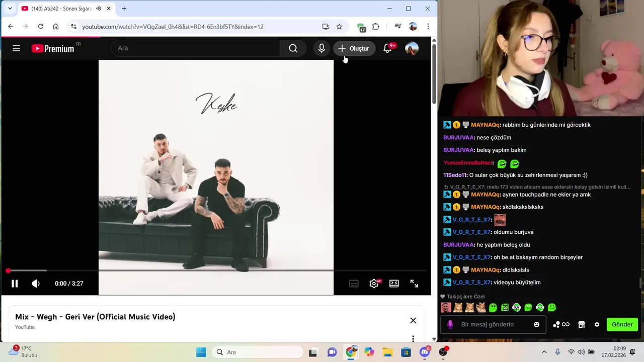The width and height of the screenshot is (644, 362).
Task: Switch to theater mode view
Action: pyautogui.click(x=394, y=284)
